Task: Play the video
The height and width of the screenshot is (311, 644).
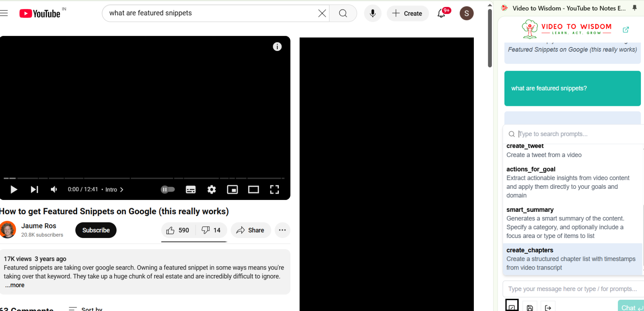Action: click(x=14, y=189)
